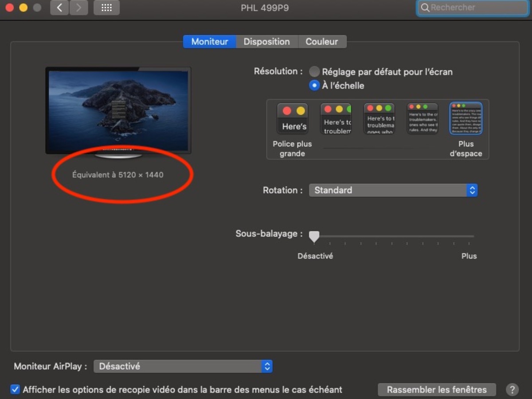The width and height of the screenshot is (532, 399).
Task: Click the Sous-balayage slider handle
Action: (314, 237)
